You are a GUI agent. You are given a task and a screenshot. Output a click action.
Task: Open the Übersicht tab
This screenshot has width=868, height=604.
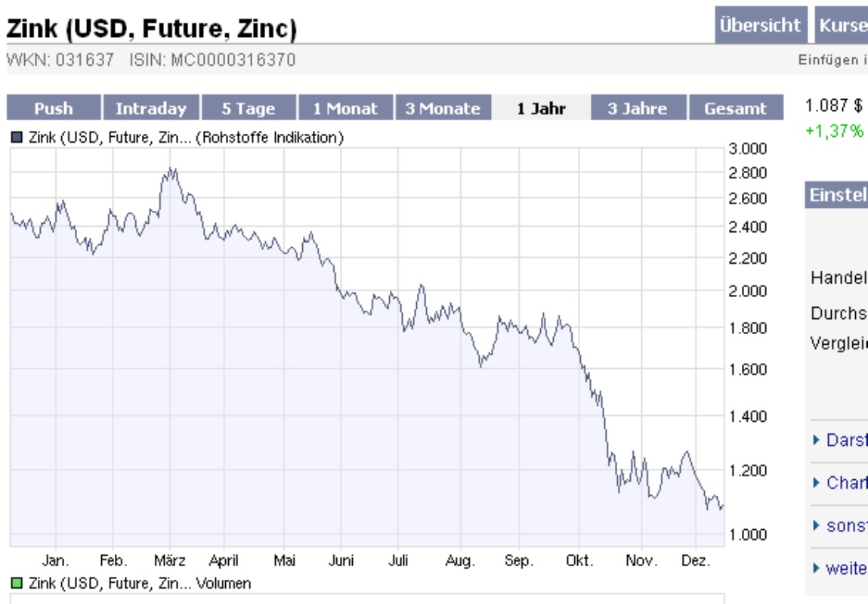point(759,25)
